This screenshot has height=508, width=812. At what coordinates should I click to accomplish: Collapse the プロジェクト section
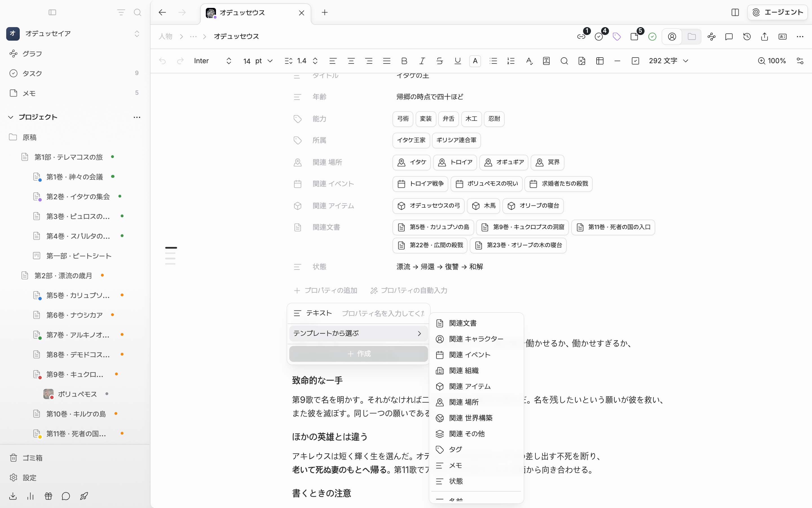coord(11,117)
